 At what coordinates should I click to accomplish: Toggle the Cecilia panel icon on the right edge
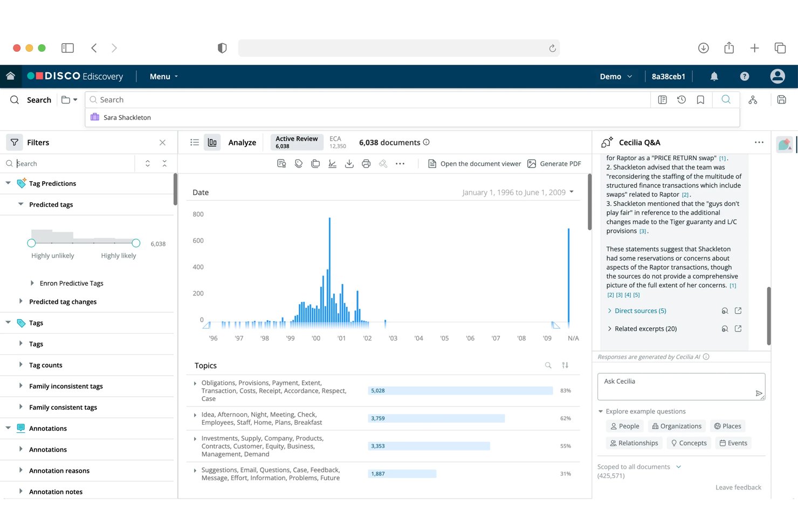point(785,144)
